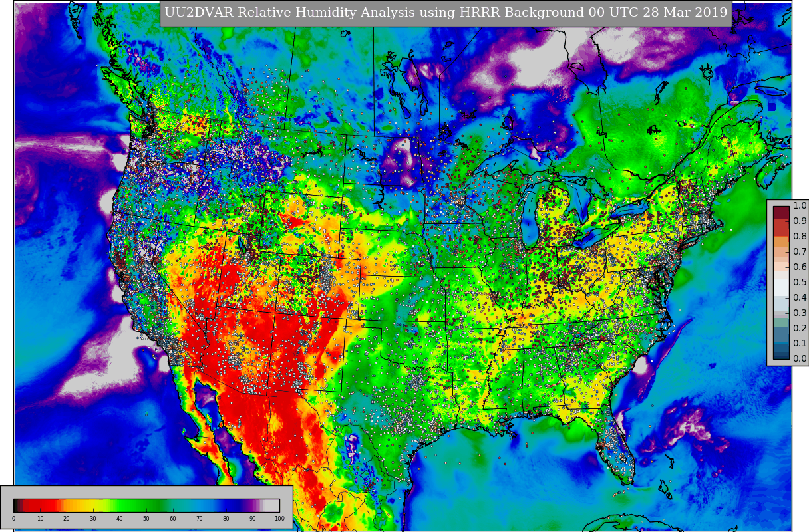Click the 10 tick on bottom humidity colorbar
809x532 pixels.
click(x=40, y=519)
